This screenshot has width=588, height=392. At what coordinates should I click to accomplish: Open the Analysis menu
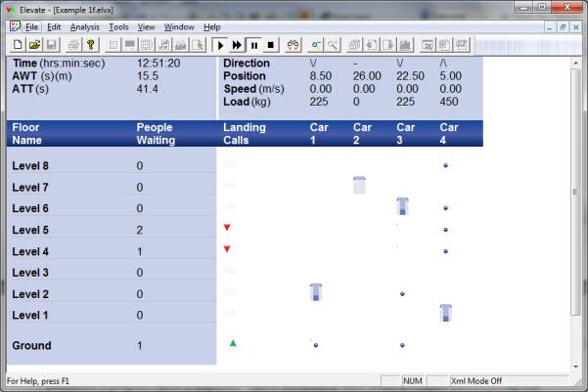point(84,26)
